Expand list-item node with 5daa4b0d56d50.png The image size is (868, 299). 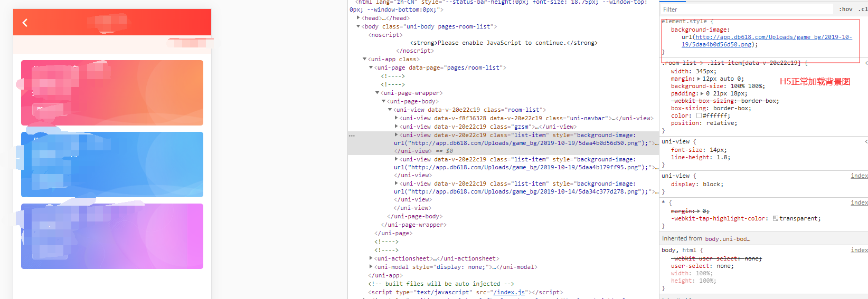[397, 135]
